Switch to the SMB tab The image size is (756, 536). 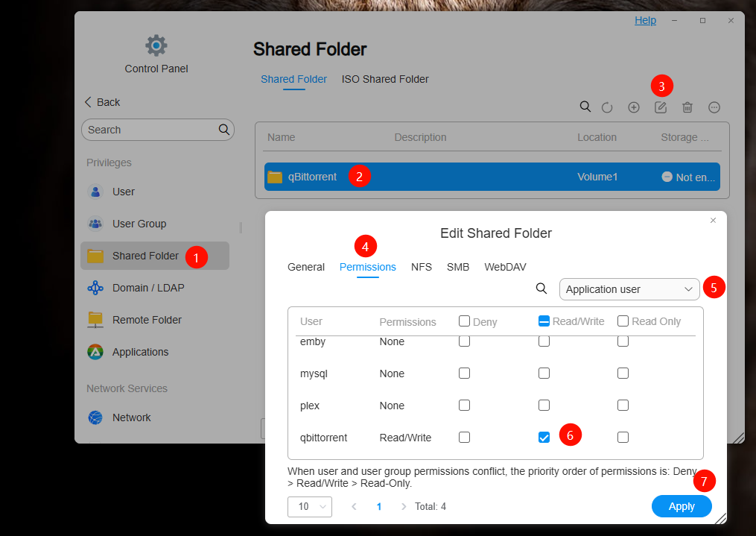pos(458,267)
